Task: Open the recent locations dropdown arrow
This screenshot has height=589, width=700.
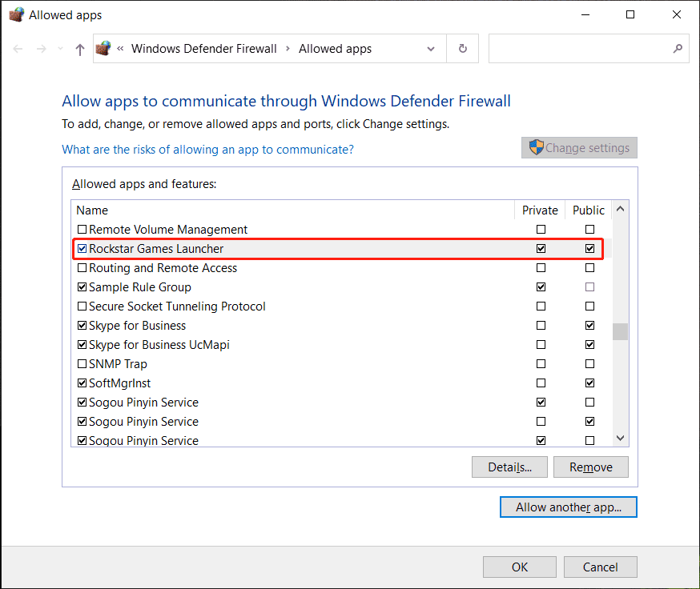Action: click(61, 50)
